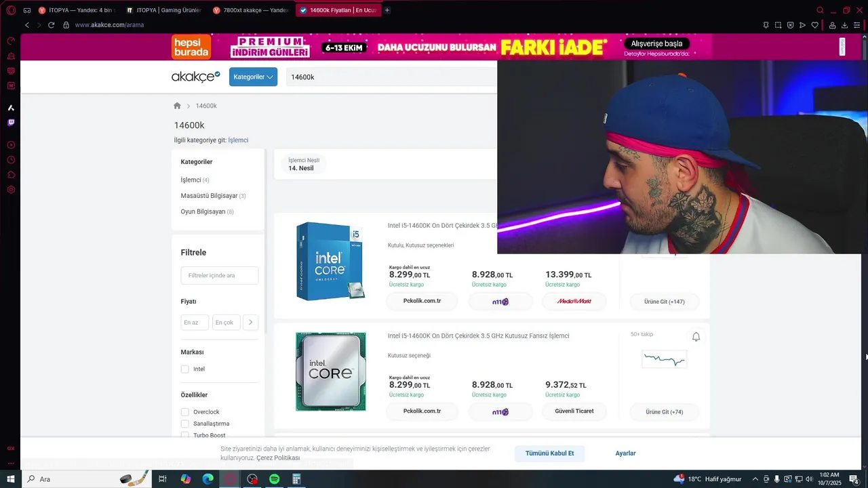This screenshot has width=868, height=488.
Task: Tick the Turbo Boost checkbox
Action: tap(184, 435)
